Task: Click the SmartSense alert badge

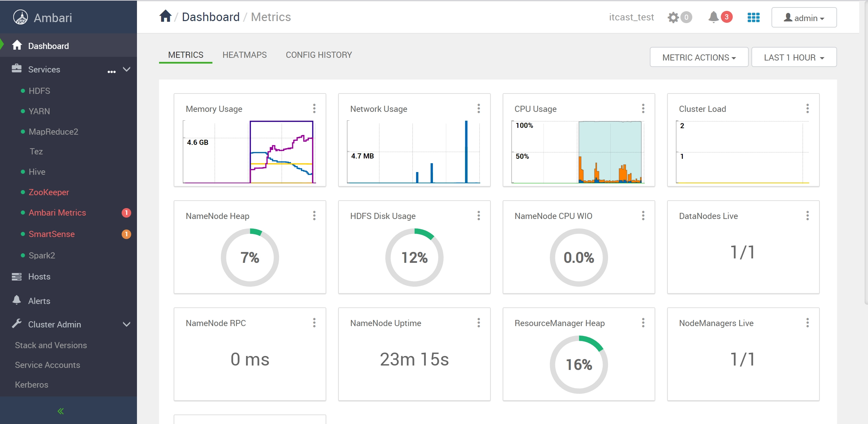Action: 126,234
